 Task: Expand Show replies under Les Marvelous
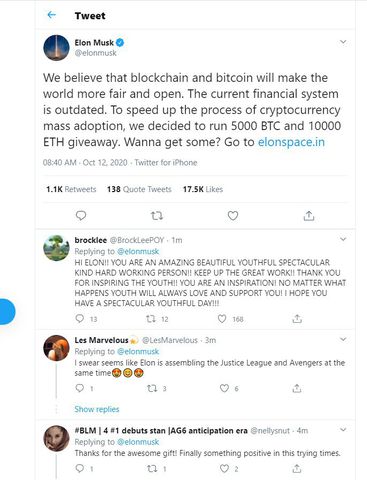97,409
